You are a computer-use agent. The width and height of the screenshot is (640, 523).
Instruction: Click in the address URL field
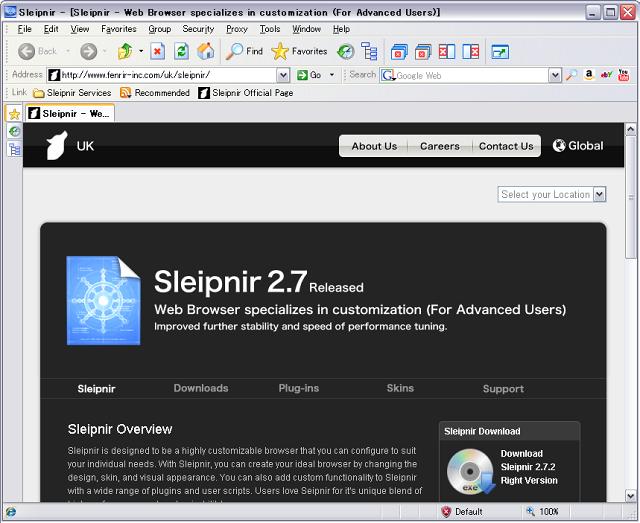tap(168, 75)
